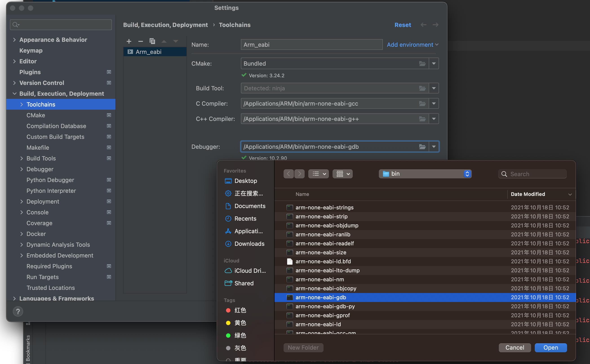Open CMake dropdown arrow
This screenshot has width=590, height=364.
(x=434, y=64)
